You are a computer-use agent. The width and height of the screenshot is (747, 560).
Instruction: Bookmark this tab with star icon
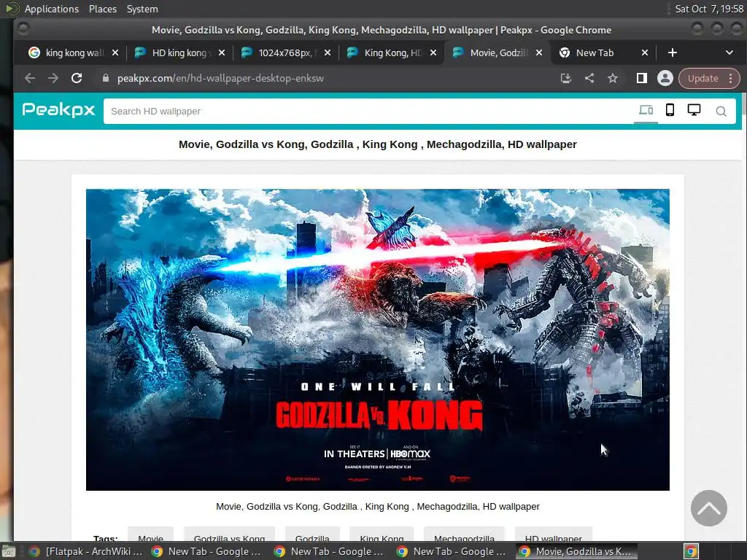613,78
